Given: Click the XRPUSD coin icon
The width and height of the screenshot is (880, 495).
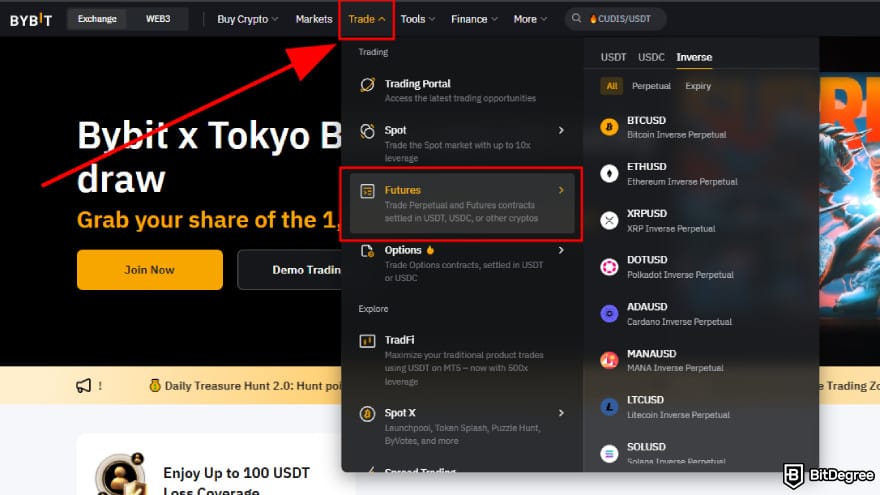Looking at the screenshot, I should (609, 220).
